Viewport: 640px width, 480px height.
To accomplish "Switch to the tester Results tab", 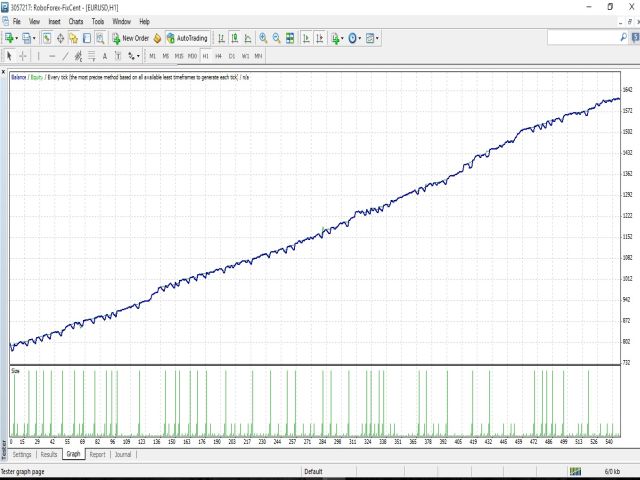I will (x=49, y=454).
